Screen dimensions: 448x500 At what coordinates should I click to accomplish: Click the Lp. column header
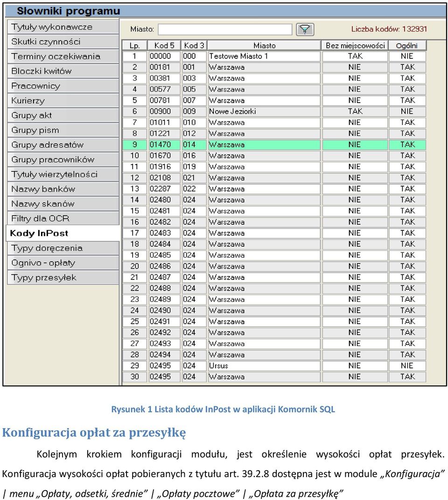[135, 45]
